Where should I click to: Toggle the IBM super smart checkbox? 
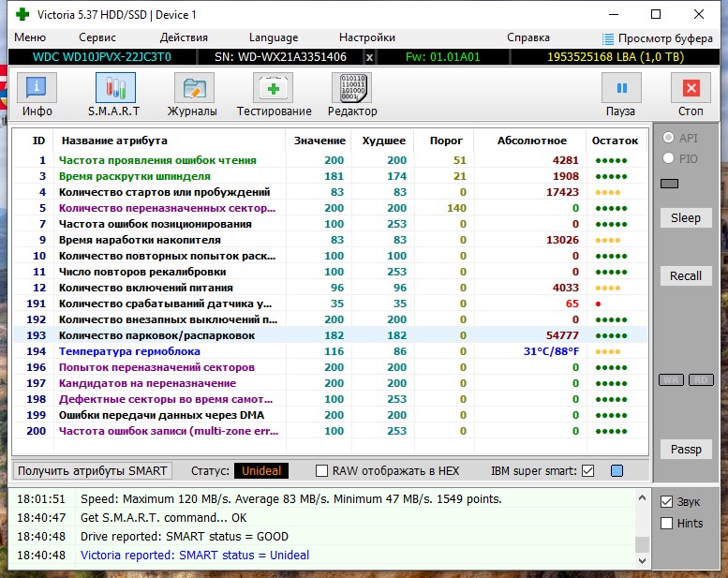(x=587, y=471)
